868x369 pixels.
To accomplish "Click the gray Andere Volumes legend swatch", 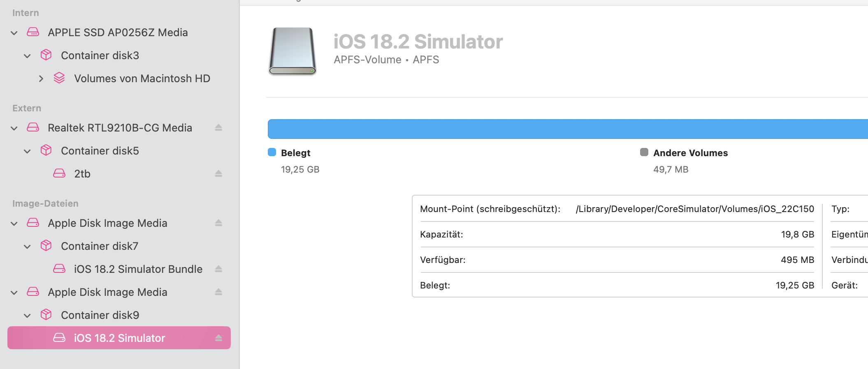I will [644, 152].
